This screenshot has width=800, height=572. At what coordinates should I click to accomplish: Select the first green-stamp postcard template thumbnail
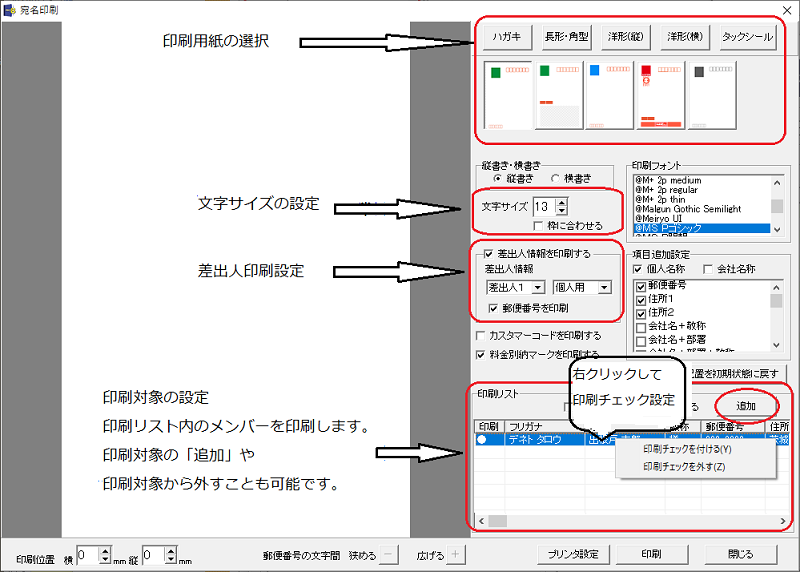508,95
